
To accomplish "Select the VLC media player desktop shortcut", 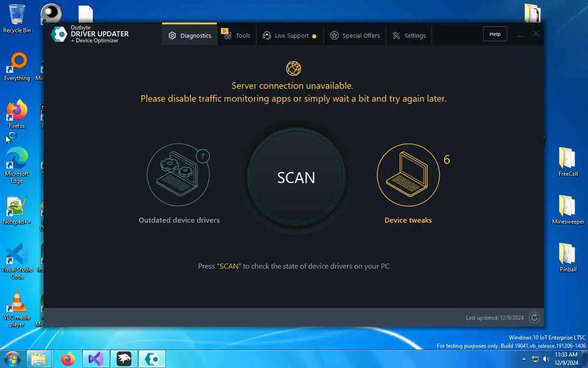I will tap(17, 309).
